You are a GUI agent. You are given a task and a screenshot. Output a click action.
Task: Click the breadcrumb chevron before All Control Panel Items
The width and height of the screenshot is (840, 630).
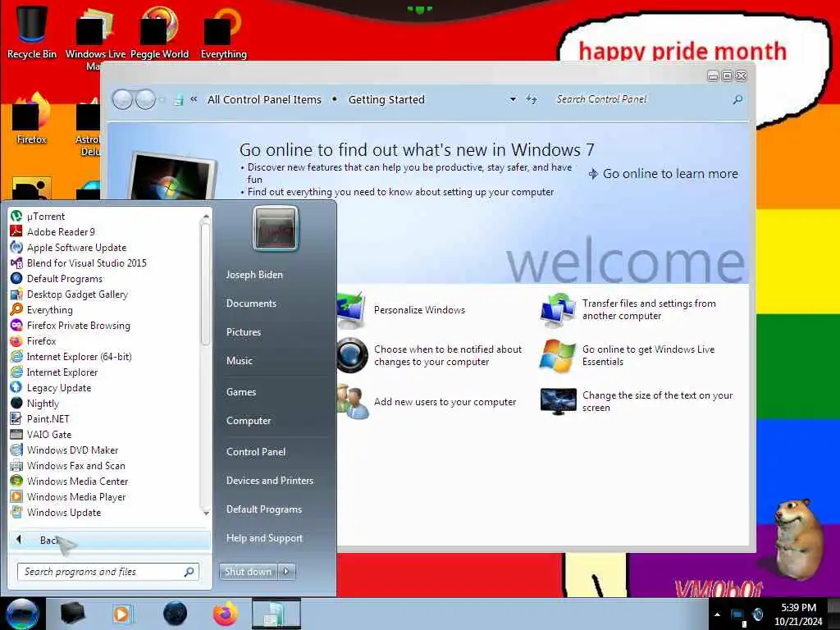[194, 99]
